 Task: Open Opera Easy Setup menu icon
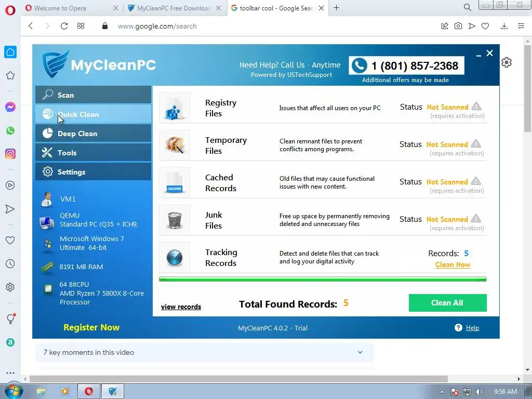(x=521, y=26)
